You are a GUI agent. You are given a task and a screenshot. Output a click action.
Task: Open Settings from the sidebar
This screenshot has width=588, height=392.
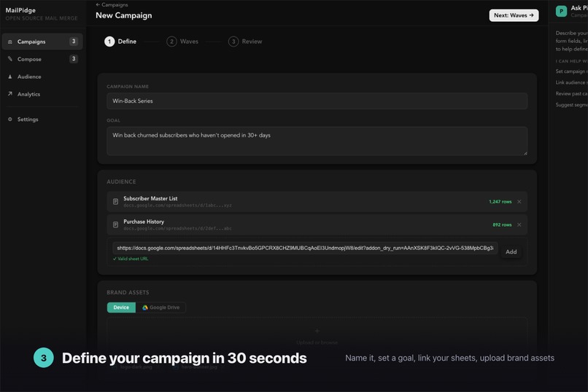(42, 119)
